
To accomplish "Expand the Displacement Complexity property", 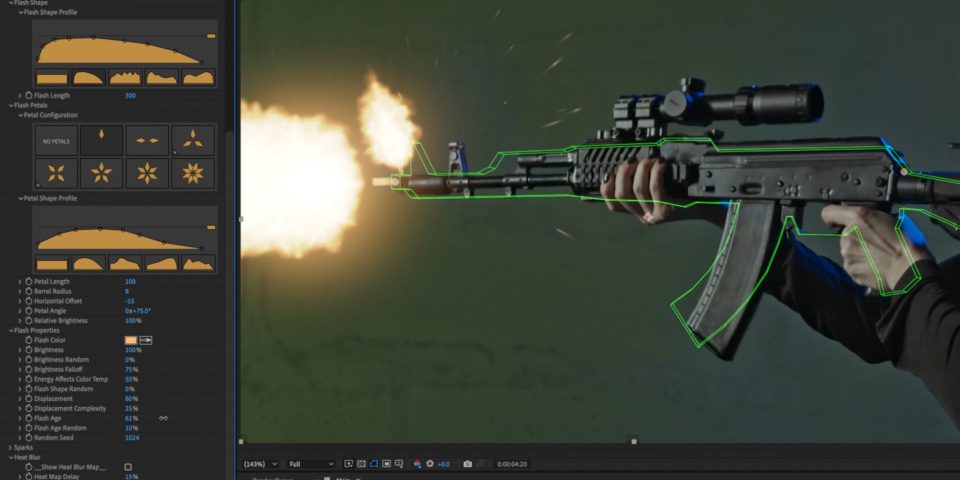I will click(x=20, y=408).
